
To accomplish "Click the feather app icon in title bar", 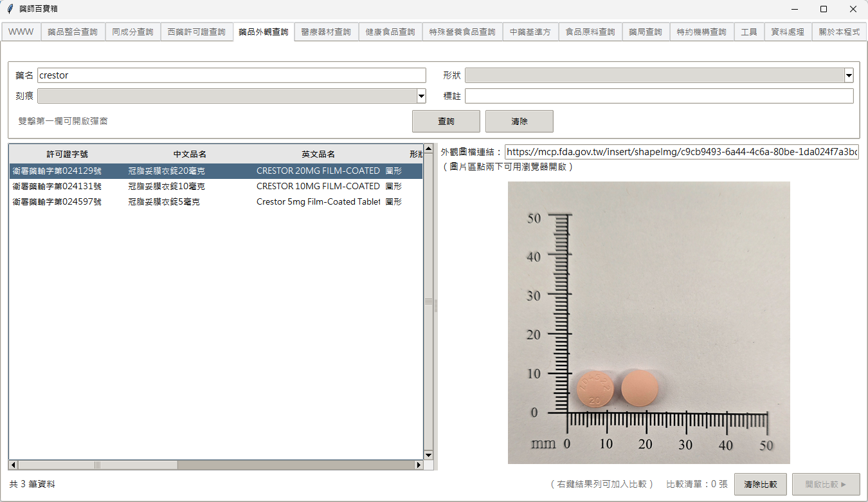I will (x=10, y=9).
